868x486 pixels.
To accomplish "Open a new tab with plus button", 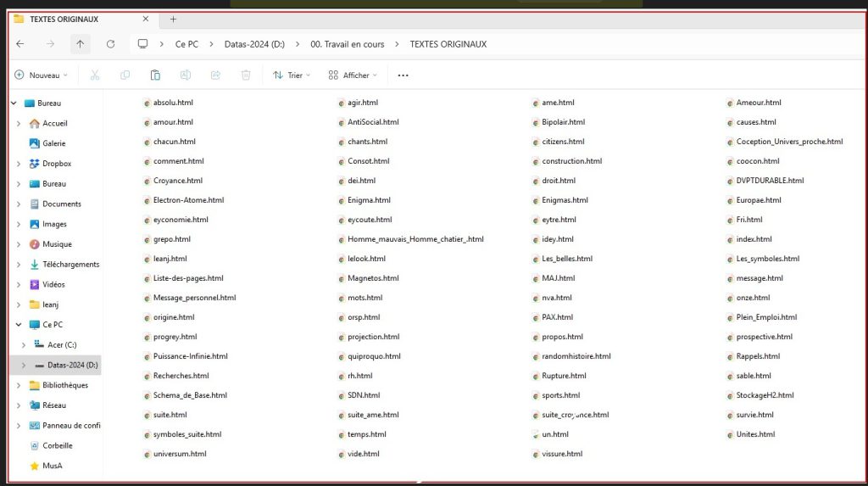I will pos(174,19).
